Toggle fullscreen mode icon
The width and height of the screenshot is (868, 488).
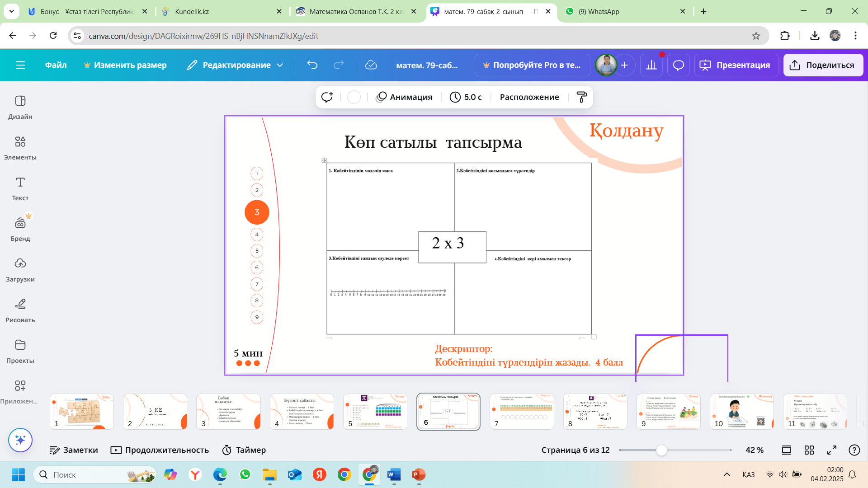(x=832, y=450)
